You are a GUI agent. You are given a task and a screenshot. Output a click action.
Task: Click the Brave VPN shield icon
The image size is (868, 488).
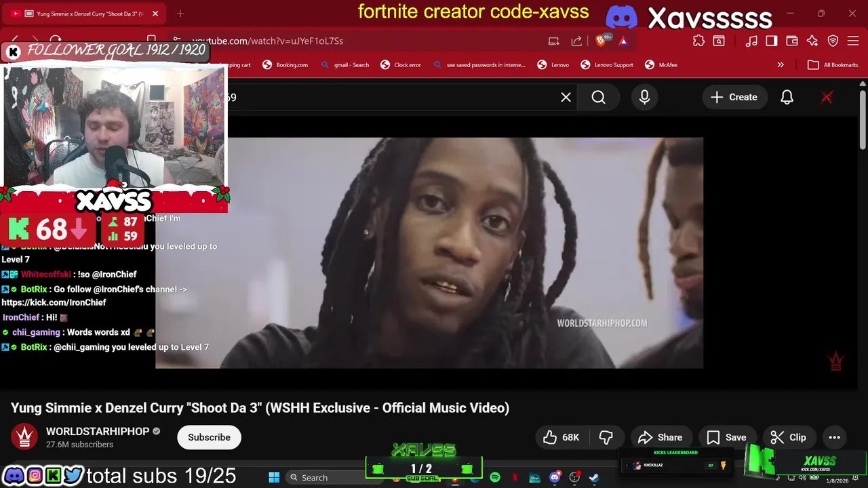point(833,41)
